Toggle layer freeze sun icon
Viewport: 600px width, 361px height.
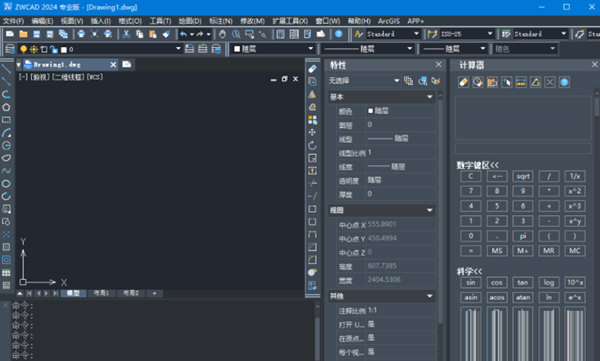click(x=34, y=49)
